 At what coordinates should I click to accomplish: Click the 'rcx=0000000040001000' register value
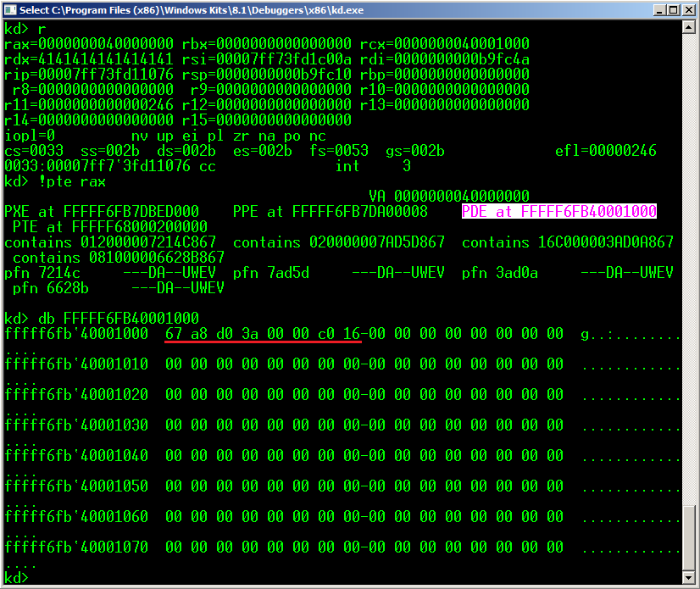tap(445, 44)
